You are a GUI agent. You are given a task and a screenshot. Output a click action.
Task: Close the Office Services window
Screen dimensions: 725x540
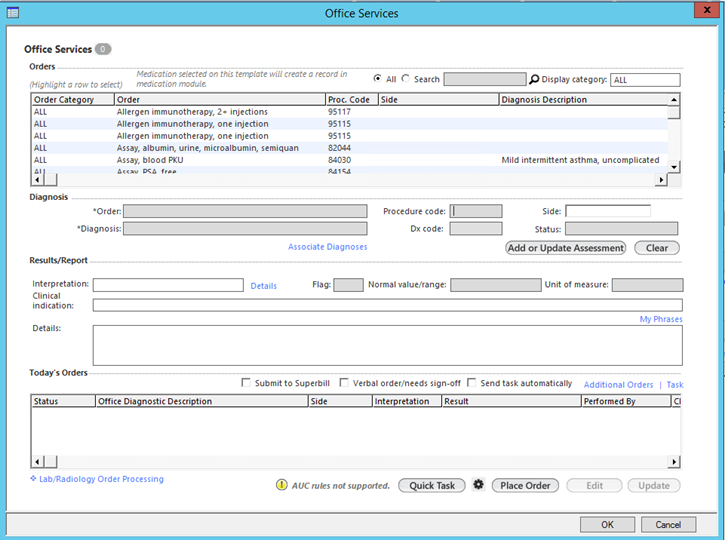707,10
